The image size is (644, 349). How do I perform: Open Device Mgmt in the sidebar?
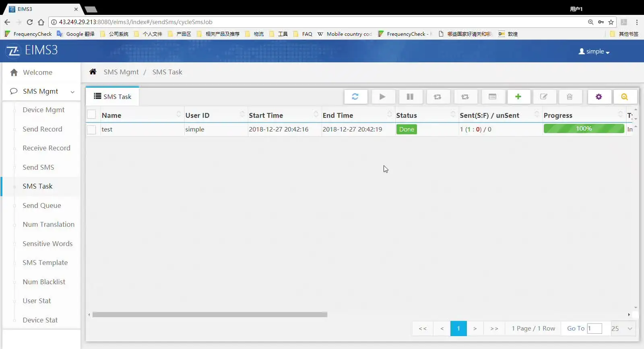(x=43, y=110)
